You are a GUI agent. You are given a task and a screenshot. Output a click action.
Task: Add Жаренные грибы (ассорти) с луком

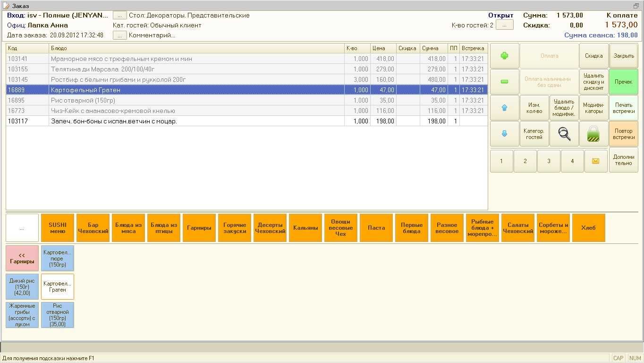pos(22,315)
